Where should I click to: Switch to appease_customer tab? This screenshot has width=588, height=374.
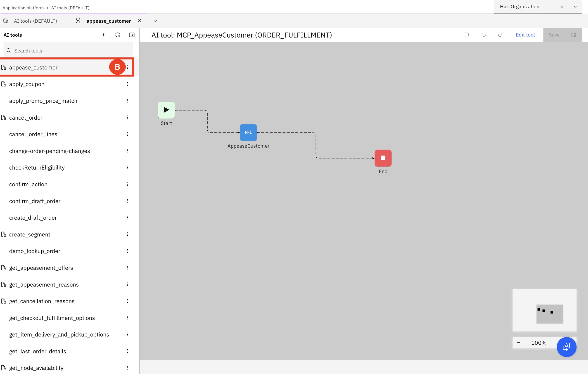click(109, 21)
